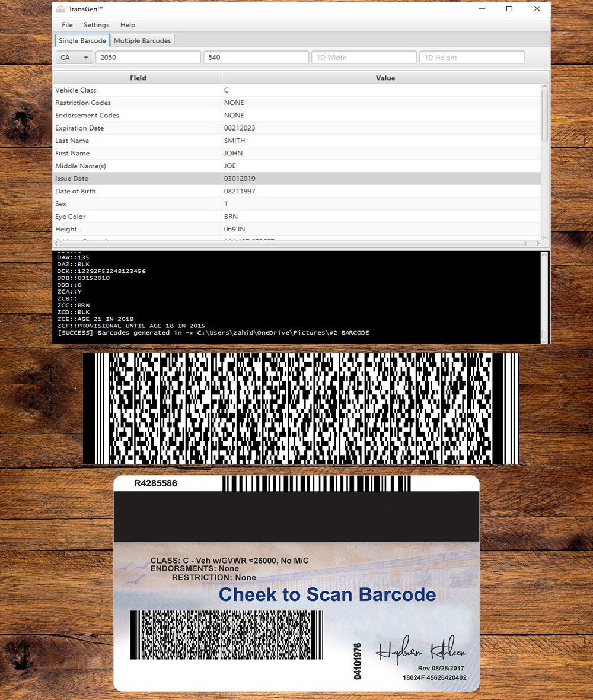The height and width of the screenshot is (700, 593).
Task: Click the Issue Date value 03012019
Action: click(x=240, y=179)
